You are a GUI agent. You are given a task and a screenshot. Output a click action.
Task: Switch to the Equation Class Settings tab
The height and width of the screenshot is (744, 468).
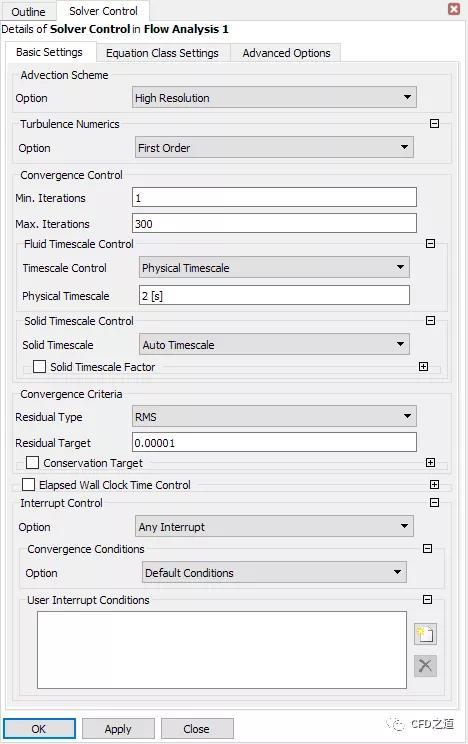(x=162, y=53)
